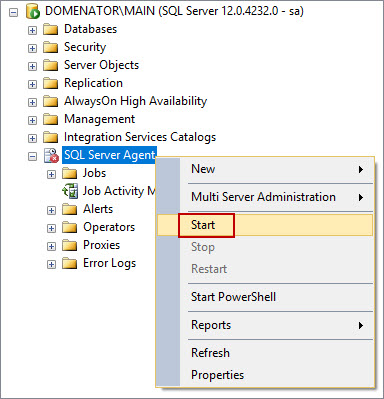
Task: Click the Security folder icon
Action: tap(51, 47)
